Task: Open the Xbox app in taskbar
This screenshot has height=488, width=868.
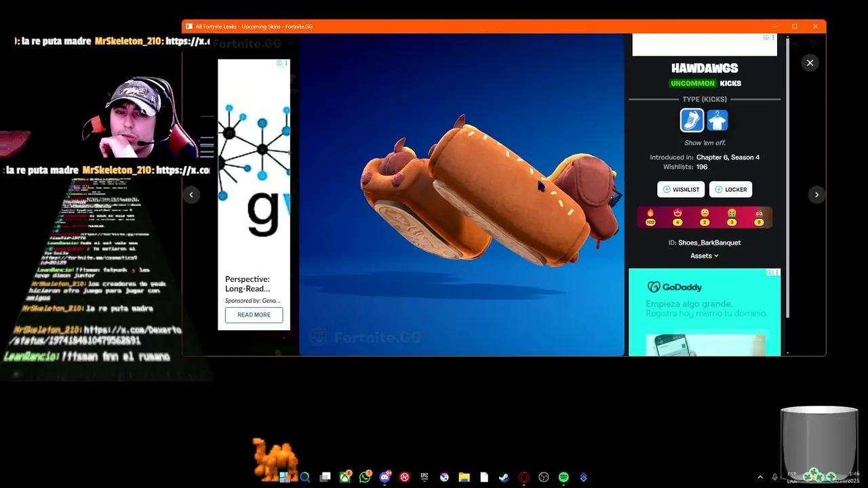Action: (x=345, y=477)
